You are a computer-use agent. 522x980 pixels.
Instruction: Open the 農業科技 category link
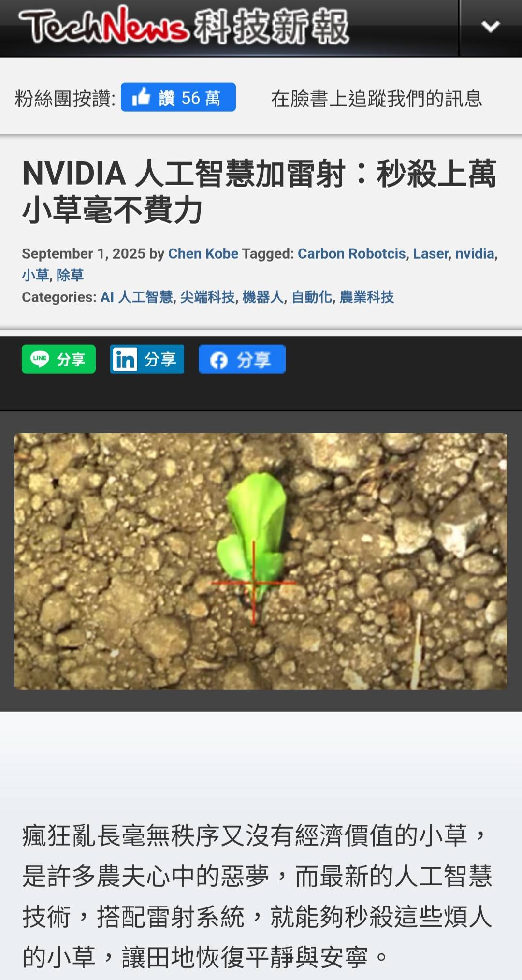[x=367, y=297]
